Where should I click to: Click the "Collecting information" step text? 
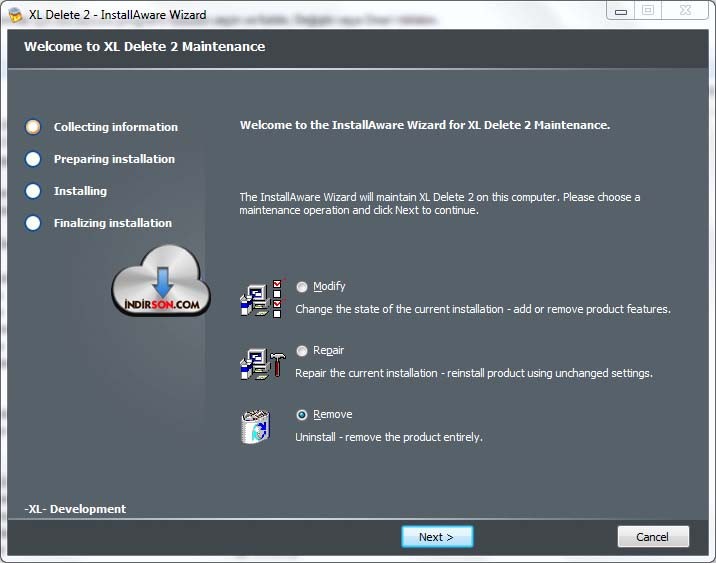click(x=116, y=127)
